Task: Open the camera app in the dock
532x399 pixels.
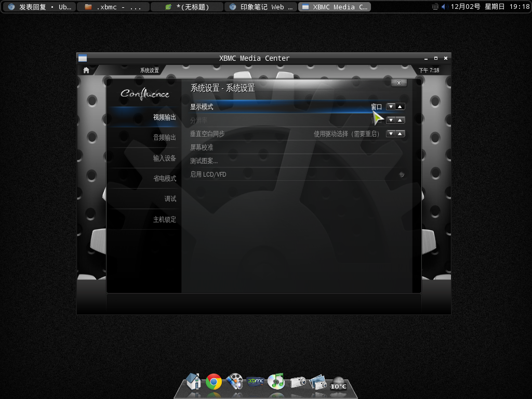Action: pyautogui.click(x=298, y=382)
